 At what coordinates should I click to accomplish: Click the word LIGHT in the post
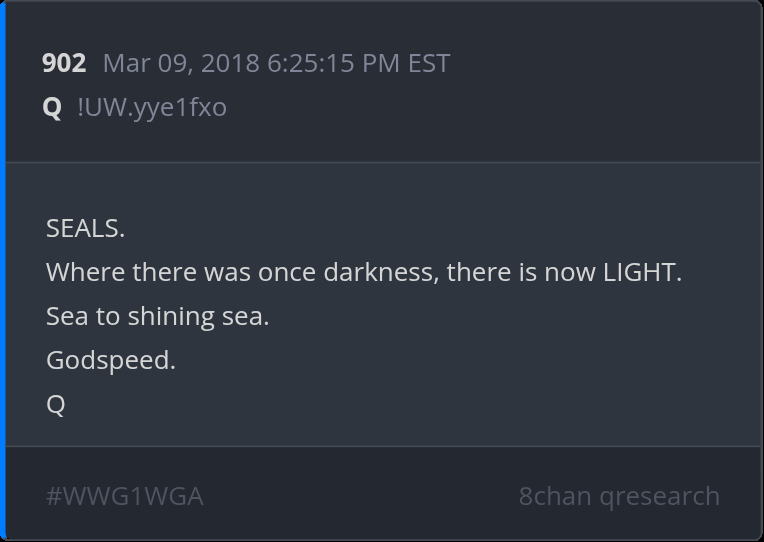pos(640,272)
